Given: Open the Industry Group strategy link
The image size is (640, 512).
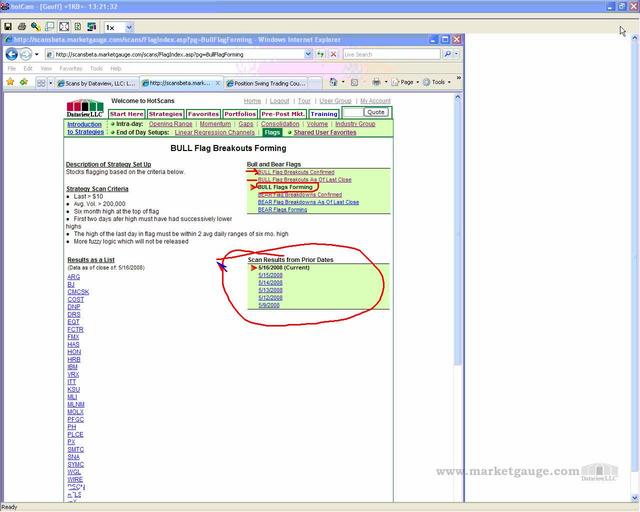Looking at the screenshot, I should coord(355,124).
